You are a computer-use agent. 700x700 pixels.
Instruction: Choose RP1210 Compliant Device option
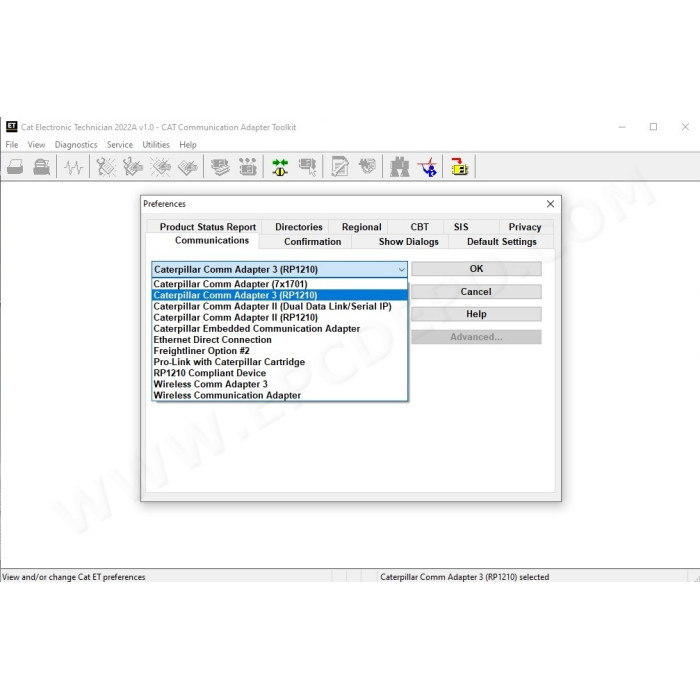pos(279,373)
